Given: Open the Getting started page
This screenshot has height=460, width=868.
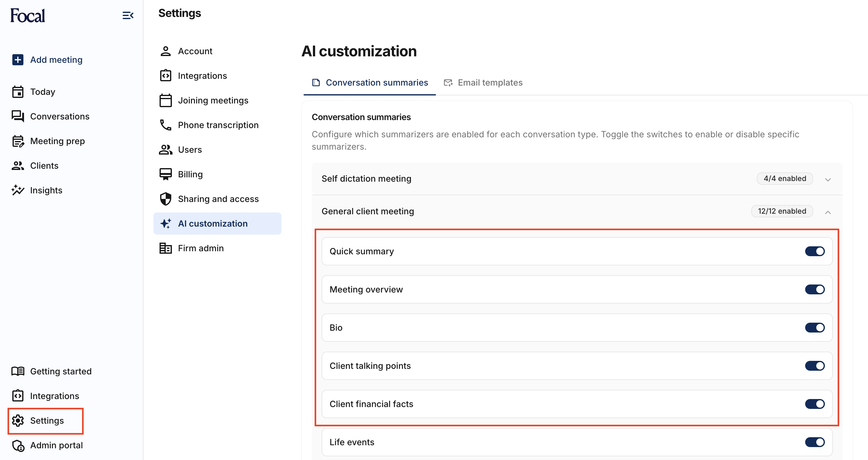Looking at the screenshot, I should tap(61, 371).
